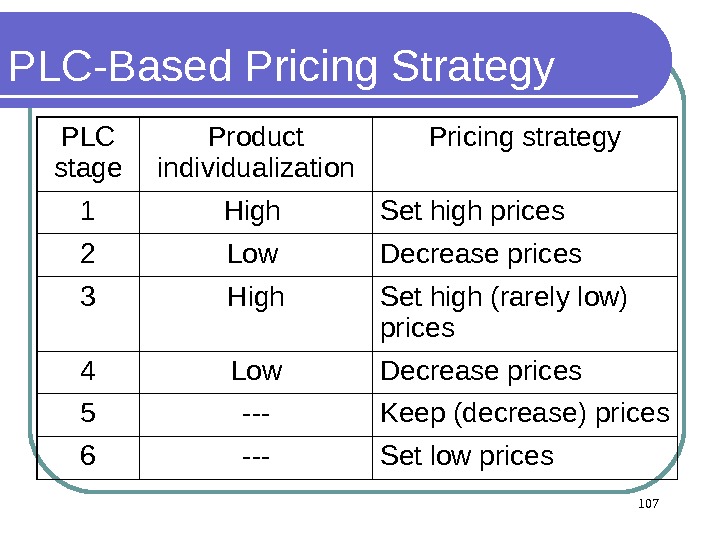
Task: Click the 'Set low prices' cell
Action: click(x=467, y=457)
